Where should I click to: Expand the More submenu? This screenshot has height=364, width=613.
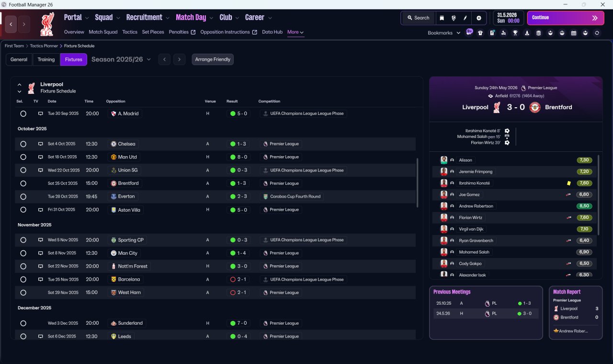click(295, 32)
